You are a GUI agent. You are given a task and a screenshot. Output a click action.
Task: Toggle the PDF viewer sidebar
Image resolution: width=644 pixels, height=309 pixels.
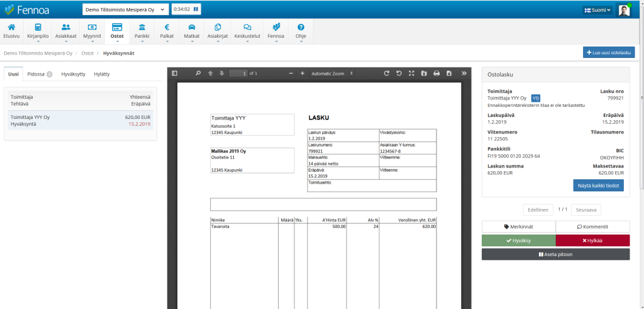tap(175, 74)
